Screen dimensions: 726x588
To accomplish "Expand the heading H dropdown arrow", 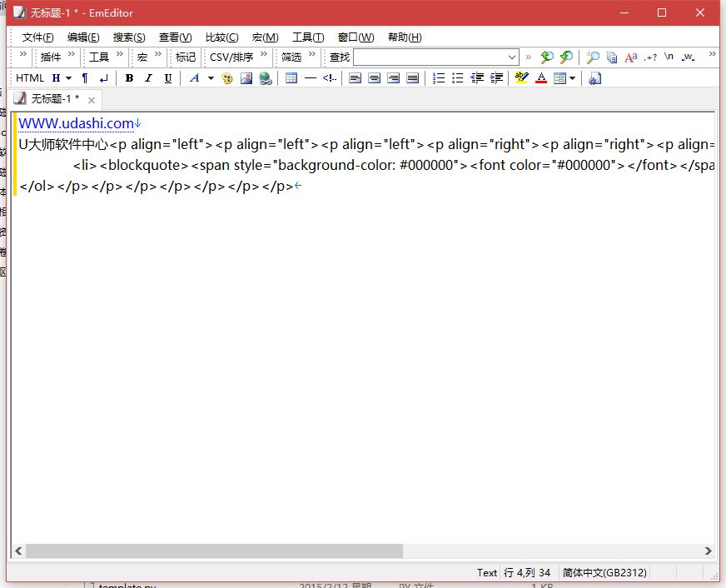I will (x=68, y=78).
